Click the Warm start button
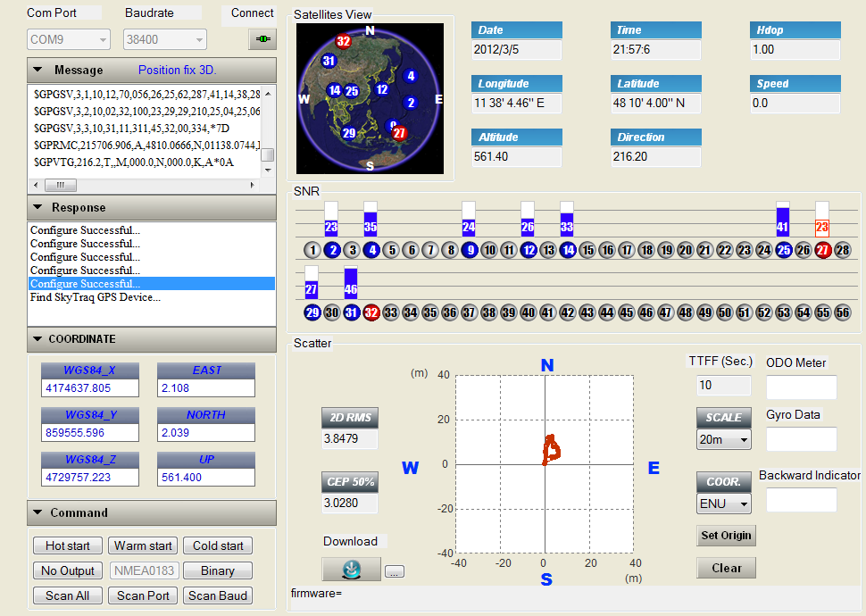The image size is (866, 616). 143,545
